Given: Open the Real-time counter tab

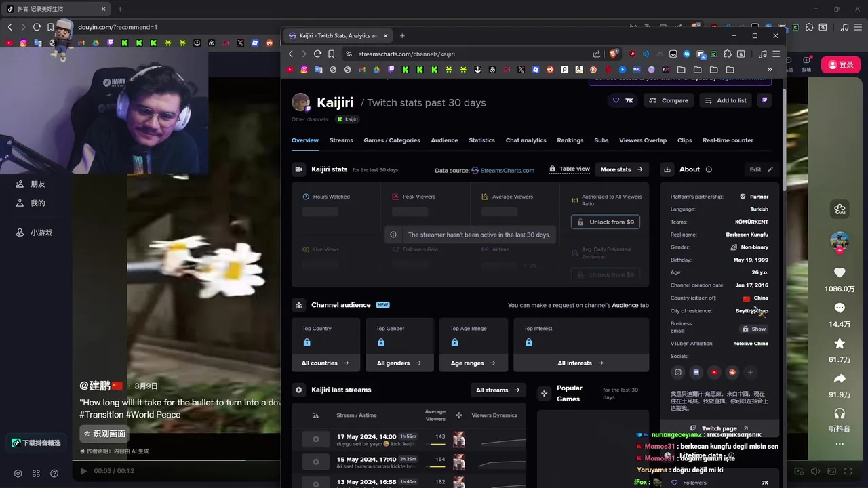Looking at the screenshot, I should 728,140.
